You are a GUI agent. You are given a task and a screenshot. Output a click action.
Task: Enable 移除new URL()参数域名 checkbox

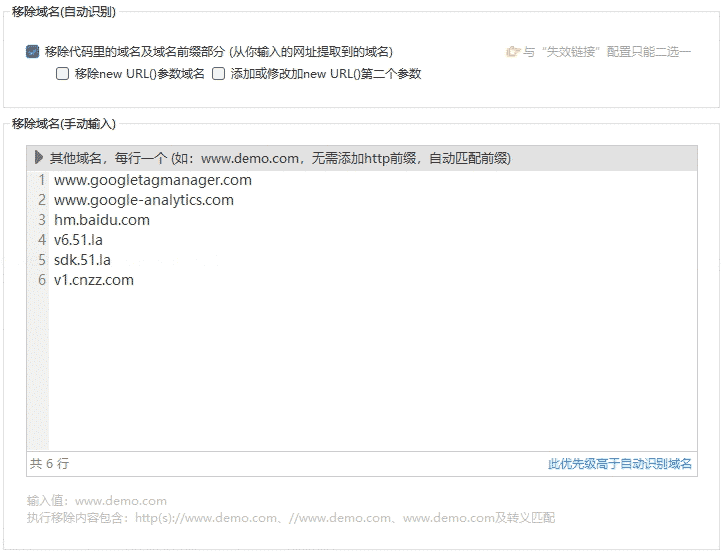pyautogui.click(x=62, y=74)
